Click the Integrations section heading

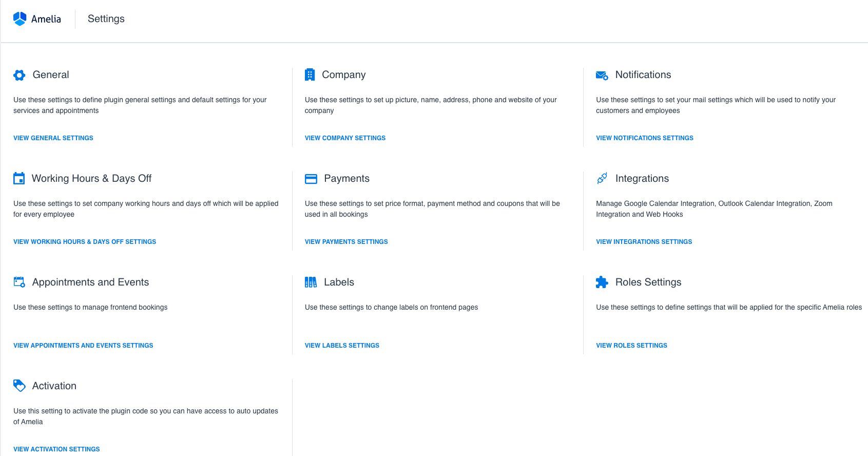642,179
